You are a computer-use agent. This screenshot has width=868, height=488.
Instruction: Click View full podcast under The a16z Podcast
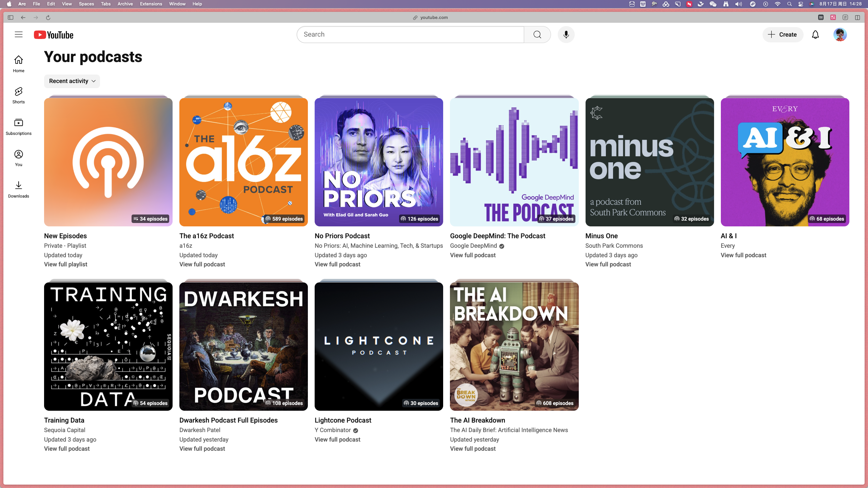coord(202,264)
